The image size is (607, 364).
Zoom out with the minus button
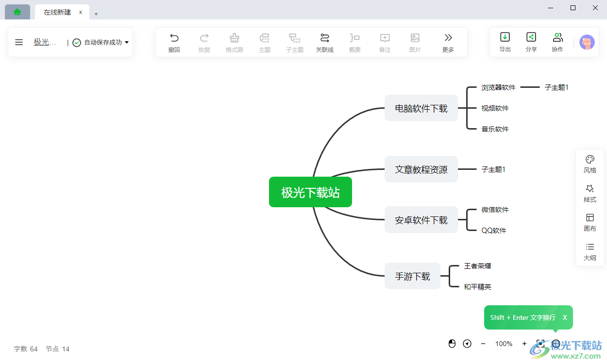coord(483,344)
